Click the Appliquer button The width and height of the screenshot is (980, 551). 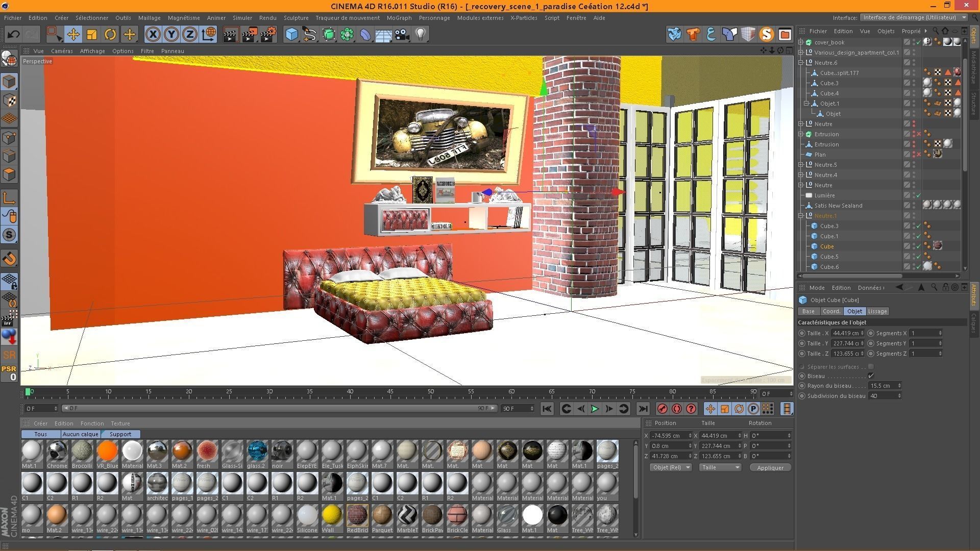click(x=770, y=467)
